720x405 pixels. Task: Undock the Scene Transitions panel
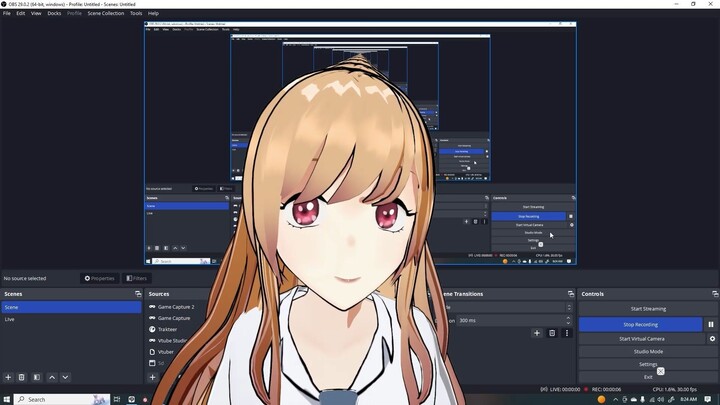571,294
